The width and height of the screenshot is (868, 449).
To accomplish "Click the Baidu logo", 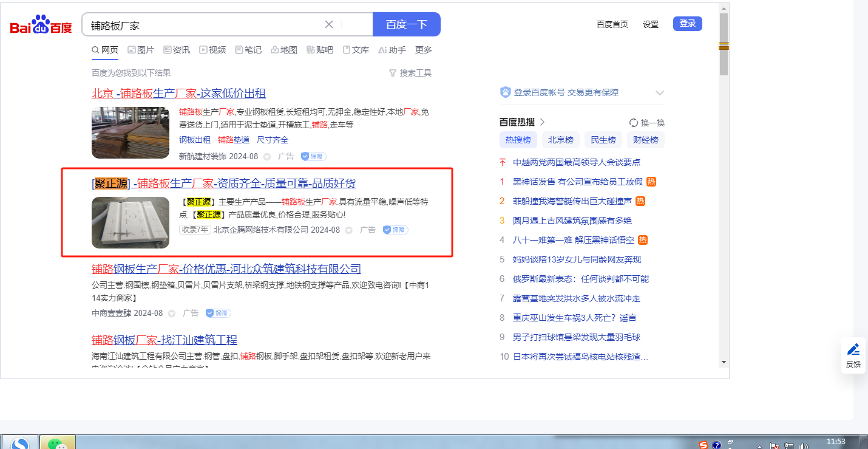I will coord(41,26).
